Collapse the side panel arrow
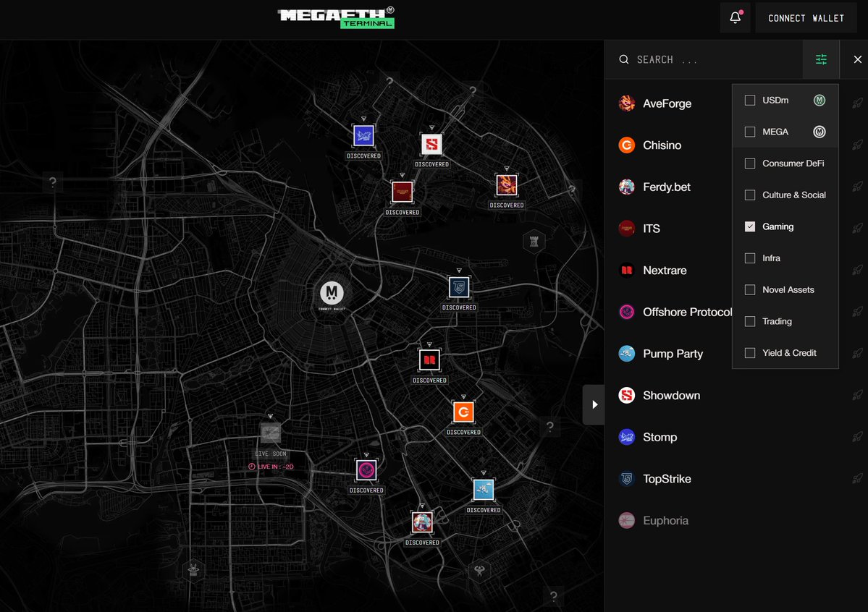868x612 pixels. (594, 404)
